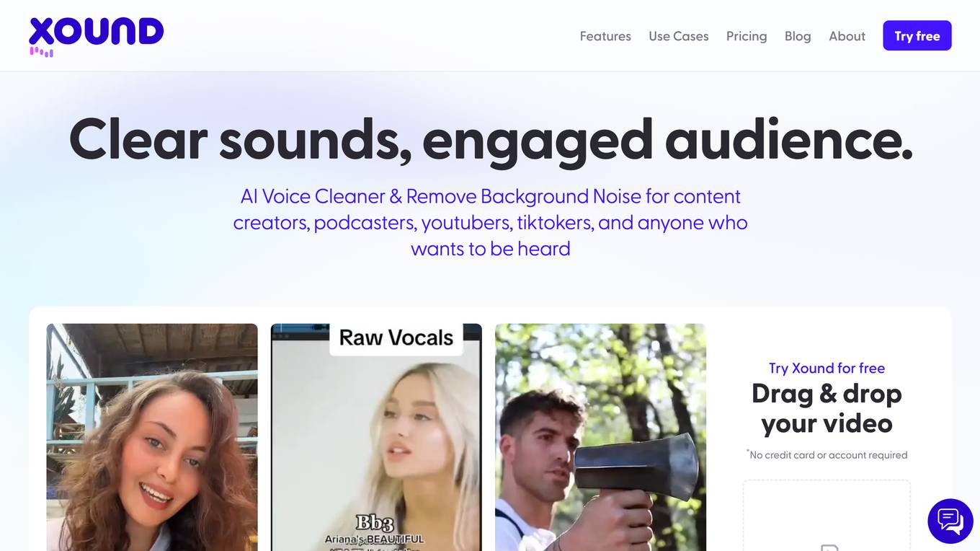Open the About page
980x551 pixels.
point(847,36)
